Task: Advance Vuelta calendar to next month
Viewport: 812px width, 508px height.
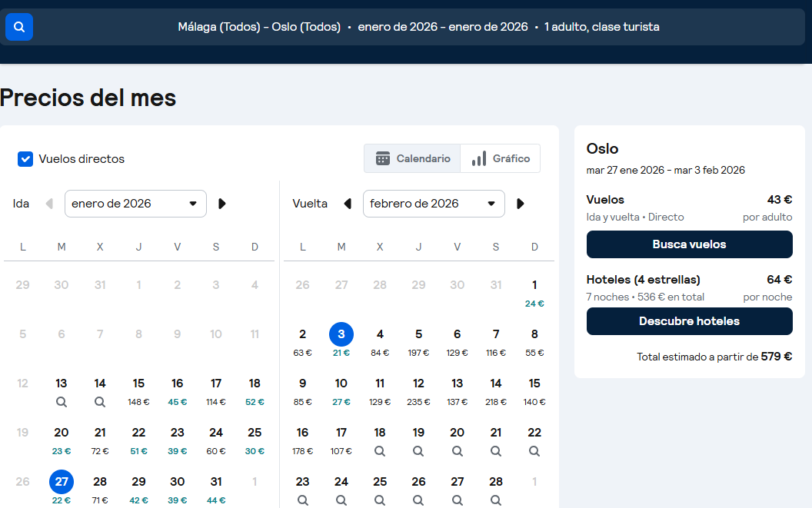Action: 521,204
